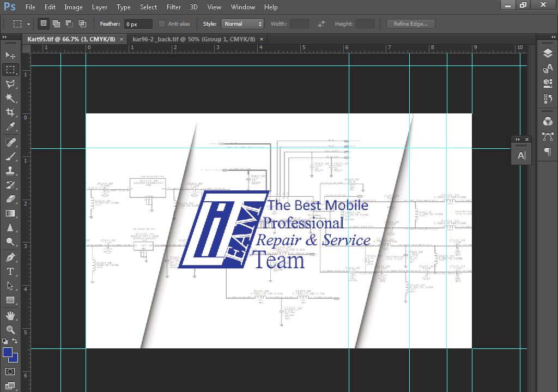Open the Style dropdown set to Normal
The width and height of the screenshot is (558, 392).
pyautogui.click(x=242, y=24)
